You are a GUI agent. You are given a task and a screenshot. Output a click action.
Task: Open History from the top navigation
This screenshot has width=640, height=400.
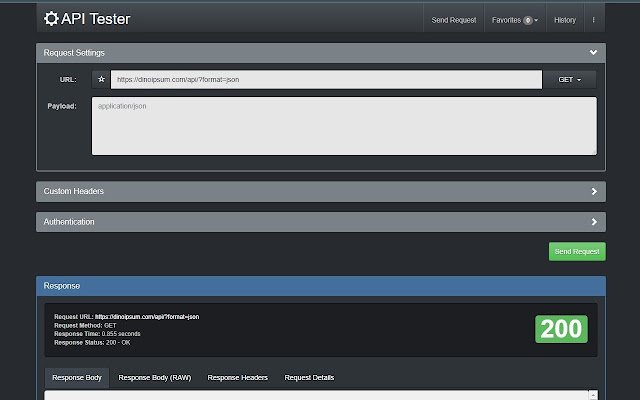point(565,20)
